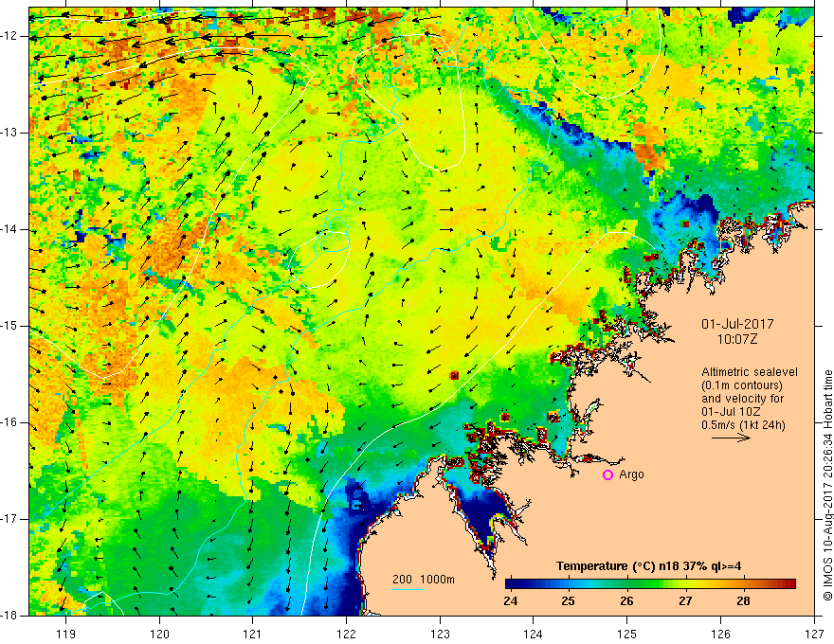Click the '01-Jul 10Z' legend line
834x644 pixels.
pos(731,412)
